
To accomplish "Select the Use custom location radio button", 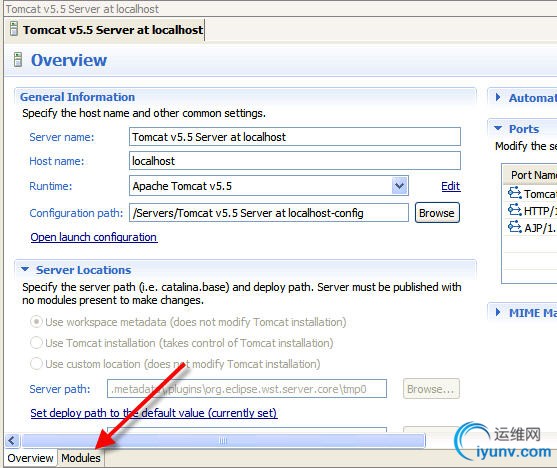I will click(36, 364).
